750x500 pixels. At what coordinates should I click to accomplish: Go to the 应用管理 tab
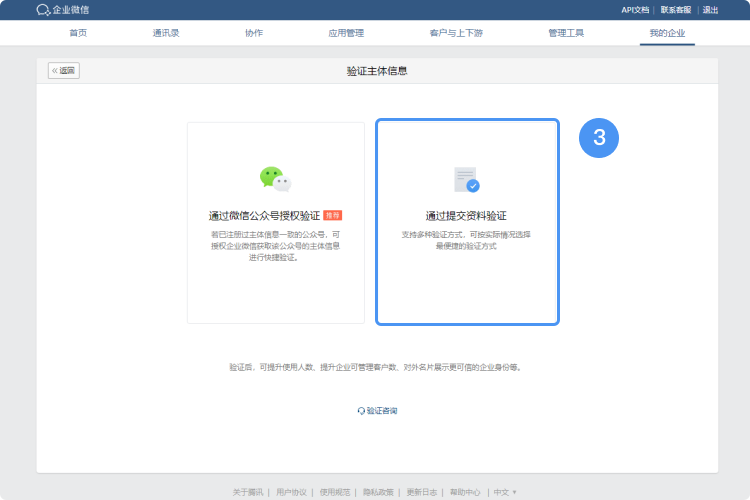[x=346, y=33]
